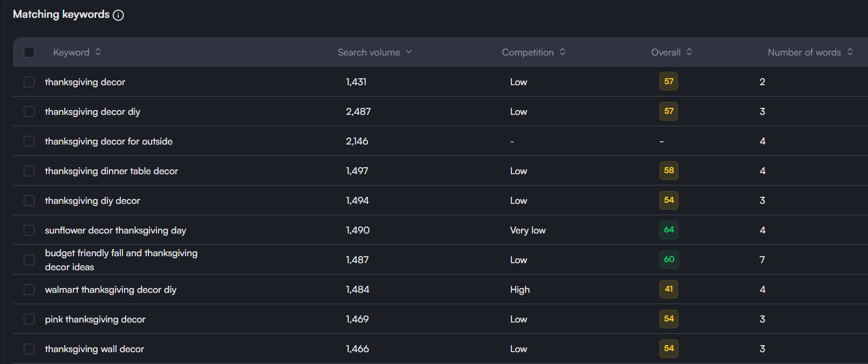
Task: Click the Number of words header label
Action: [x=804, y=52]
